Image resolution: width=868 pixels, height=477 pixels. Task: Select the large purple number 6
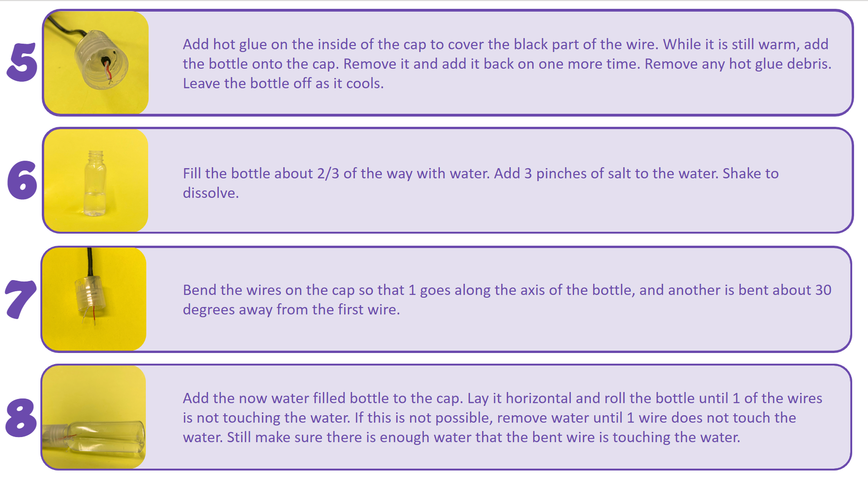22,180
